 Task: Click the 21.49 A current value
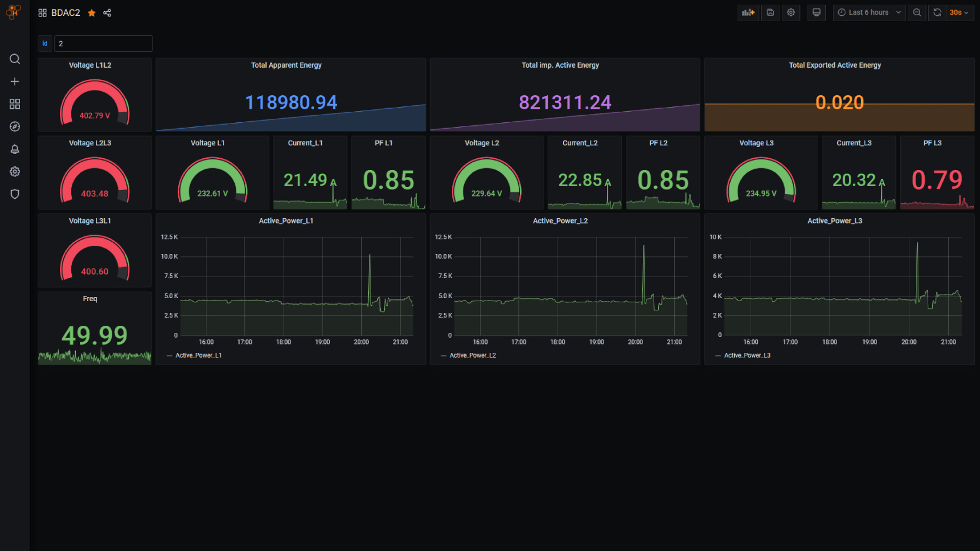310,180
